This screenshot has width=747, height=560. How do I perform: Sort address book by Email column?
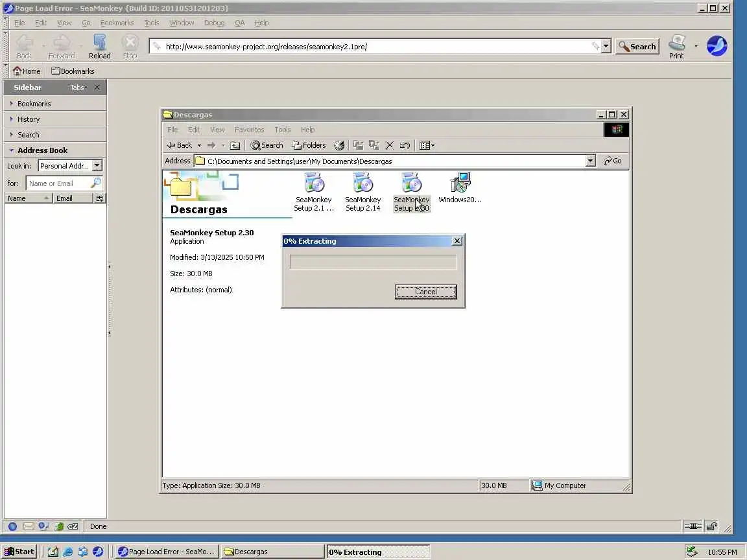[73, 198]
